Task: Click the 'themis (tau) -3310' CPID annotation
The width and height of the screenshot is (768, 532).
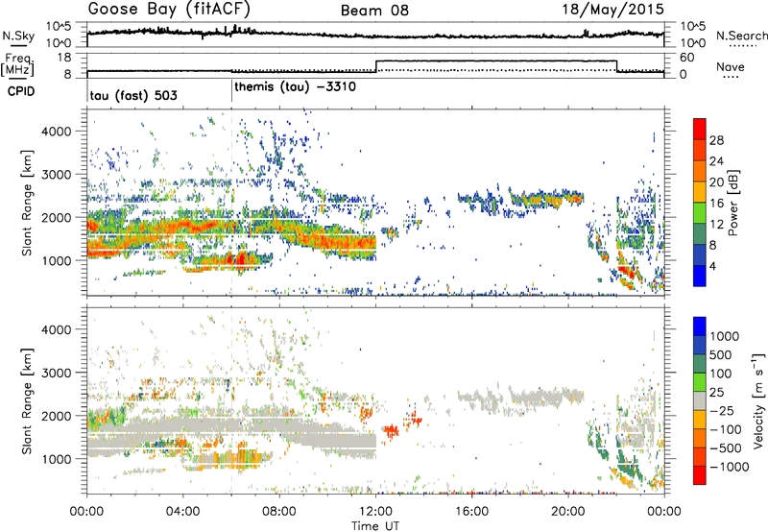Action: pyautogui.click(x=296, y=87)
